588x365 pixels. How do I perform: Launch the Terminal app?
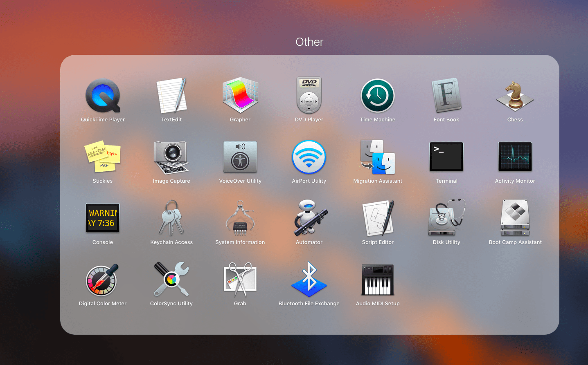[446, 157]
